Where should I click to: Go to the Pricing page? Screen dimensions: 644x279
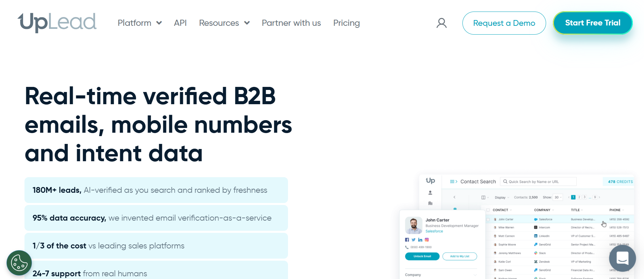(346, 23)
